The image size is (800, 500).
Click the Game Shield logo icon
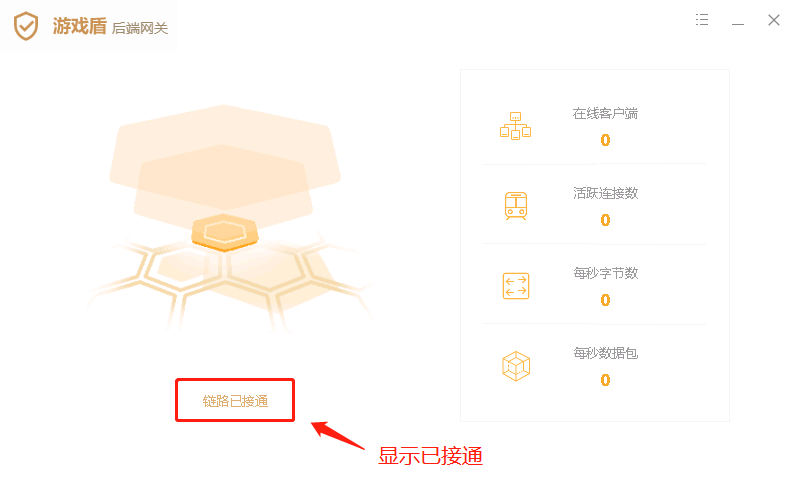point(26,26)
